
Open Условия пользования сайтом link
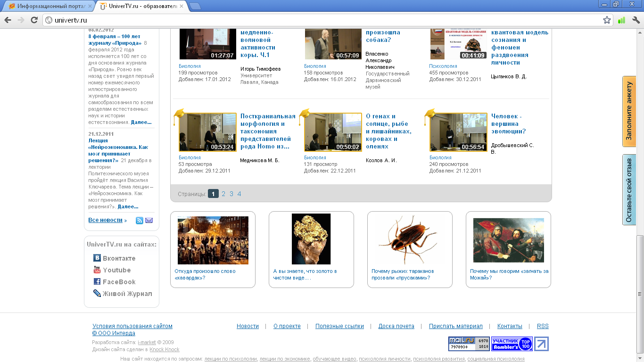132,326
